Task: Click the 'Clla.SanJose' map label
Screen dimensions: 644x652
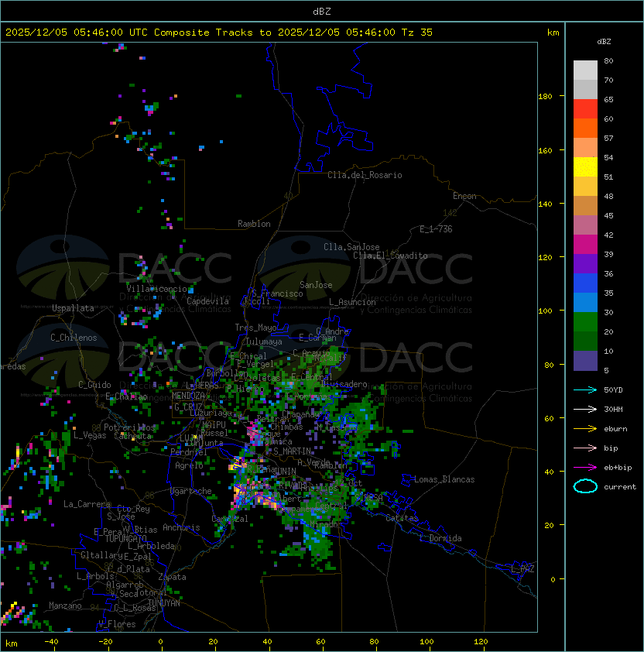Action: tap(351, 247)
